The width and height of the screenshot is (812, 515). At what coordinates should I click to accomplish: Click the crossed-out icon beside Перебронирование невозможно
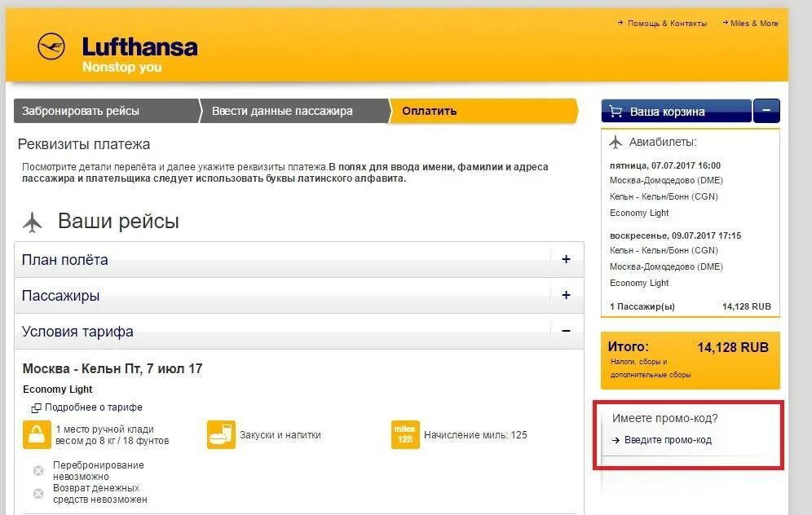tap(38, 470)
